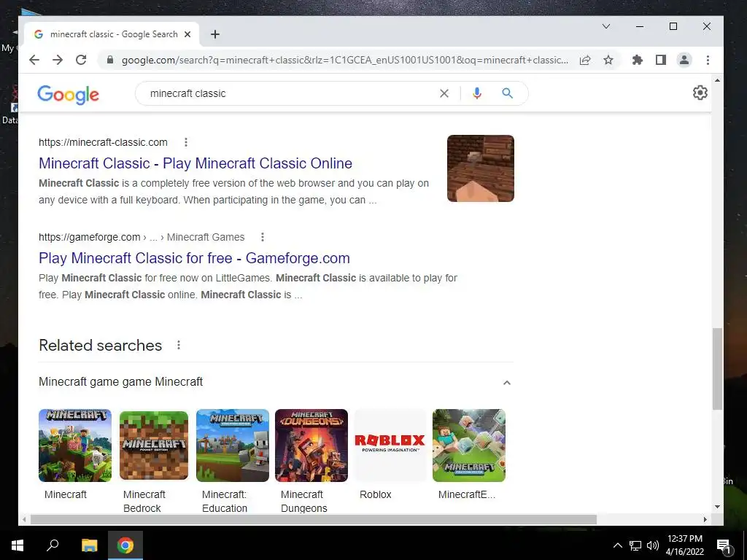Share this page using share icon
The width and height of the screenshot is (747, 560).
click(x=585, y=60)
